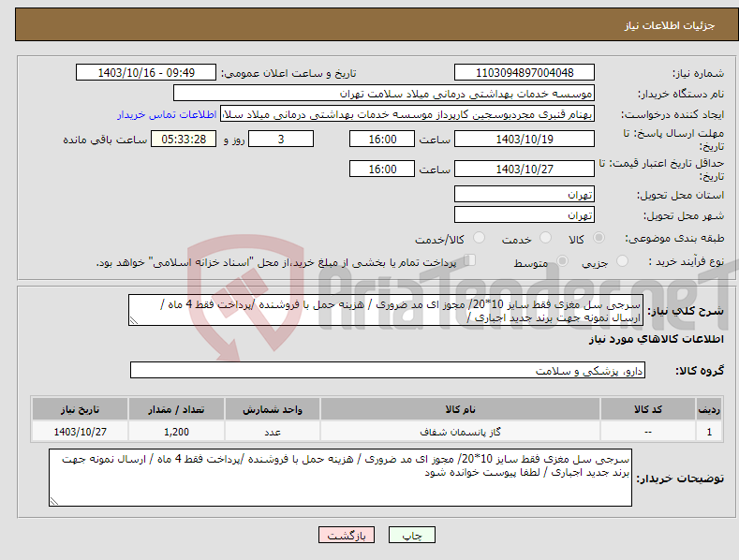Select the کالا/خدمت radio button
The image size is (739, 560).
(x=479, y=238)
